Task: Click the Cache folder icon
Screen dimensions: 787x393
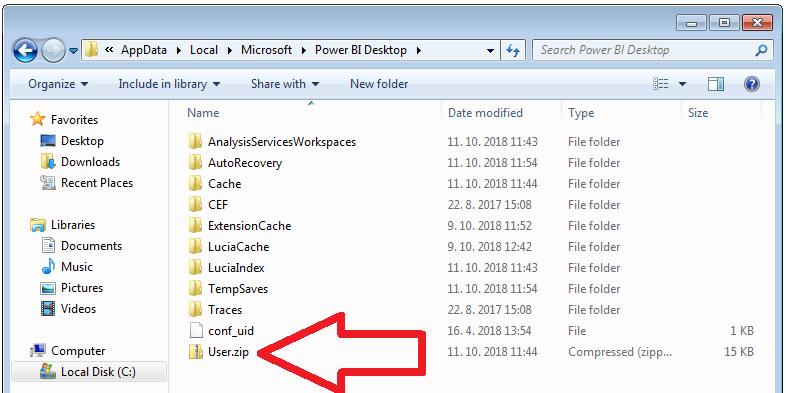Action: pyautogui.click(x=195, y=184)
